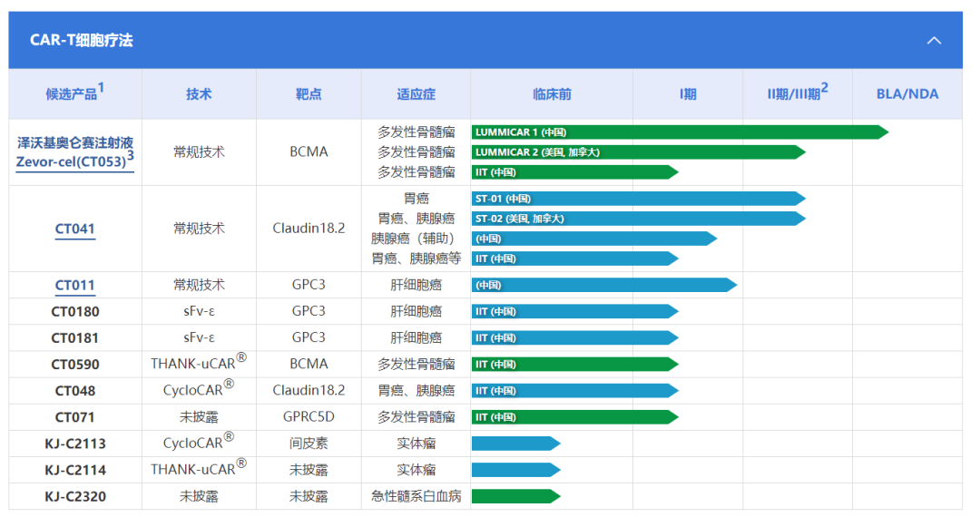The height and width of the screenshot is (517, 980).
Task: Open the 泽沃基奥仑赛注射液 Zevor-cel(CT053) link
Action: pos(75,152)
